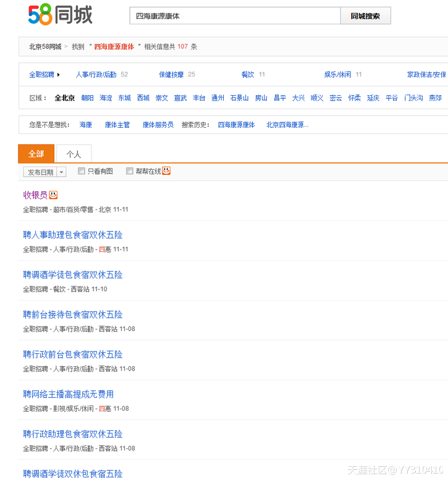Click the 海康 suggestion link
Viewport: 448px width, 481px height.
[x=86, y=125]
